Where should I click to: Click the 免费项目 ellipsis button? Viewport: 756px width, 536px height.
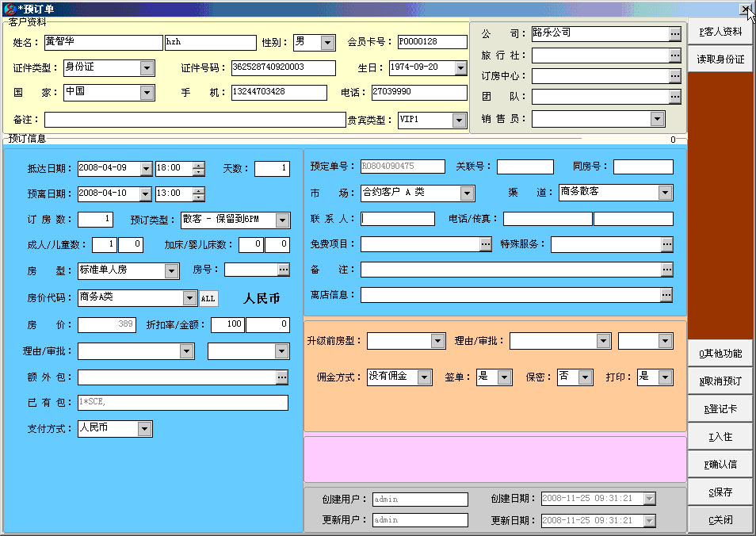(485, 244)
